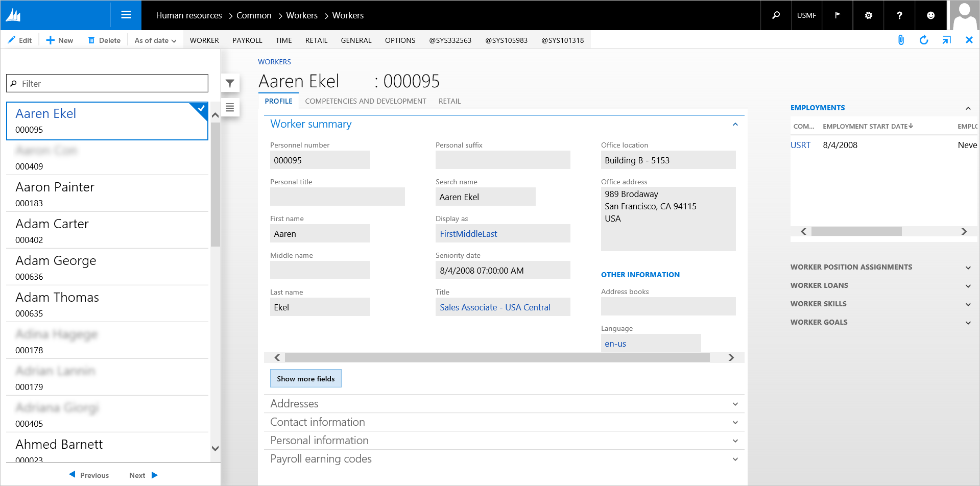Click the Employments grid horizontal scrollbar

coord(856,231)
